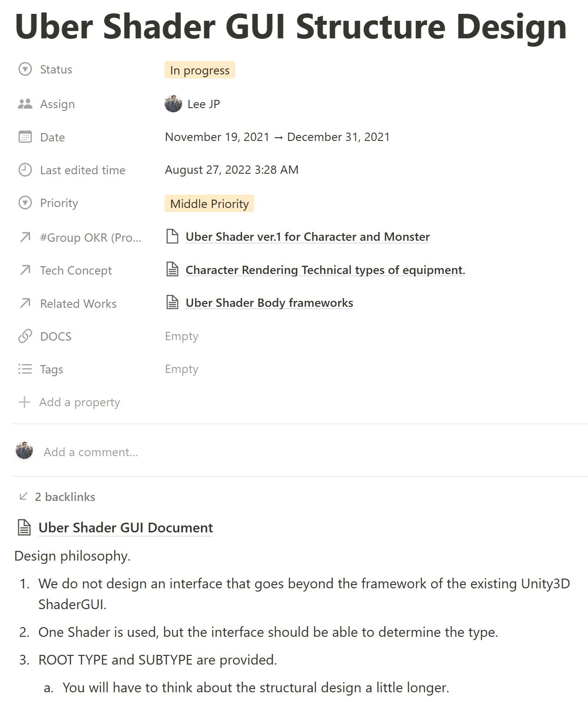Open the Uber Shader Body frameworks page
This screenshot has width=588, height=702.
tap(269, 303)
